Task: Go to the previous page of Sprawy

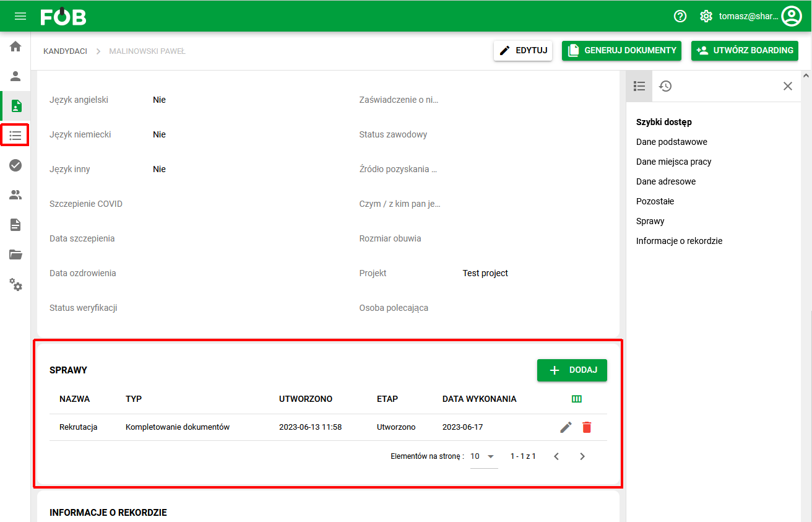Action: click(556, 456)
